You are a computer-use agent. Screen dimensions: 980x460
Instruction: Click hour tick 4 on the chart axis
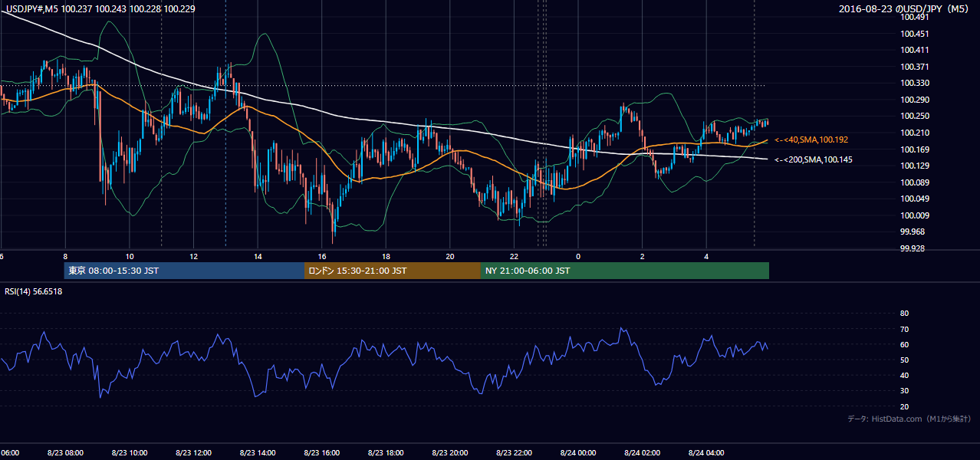[x=706, y=256]
